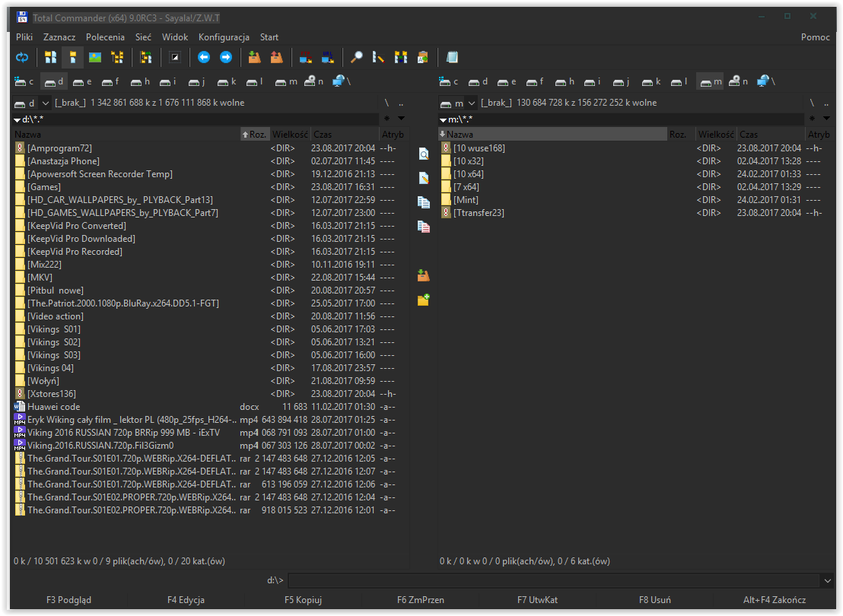Screen dimensions: 843x616
Task: Click the Alt+F4 Zakończ button
Action: coord(775,600)
